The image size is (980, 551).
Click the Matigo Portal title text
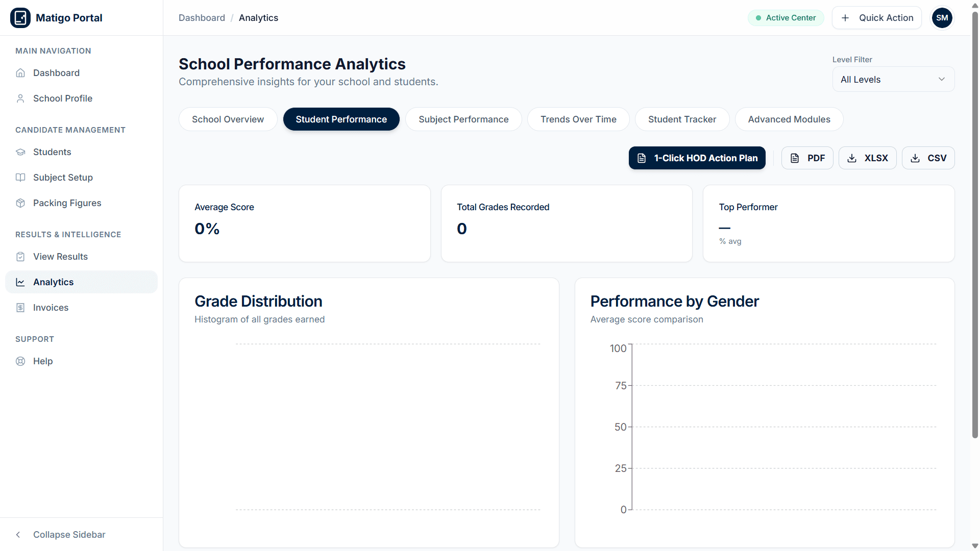(69, 18)
